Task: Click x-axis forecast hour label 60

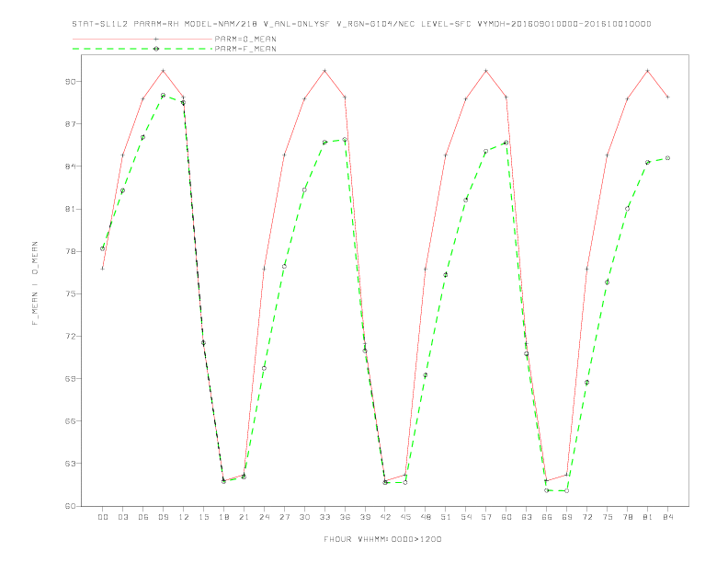Action: tap(506, 517)
